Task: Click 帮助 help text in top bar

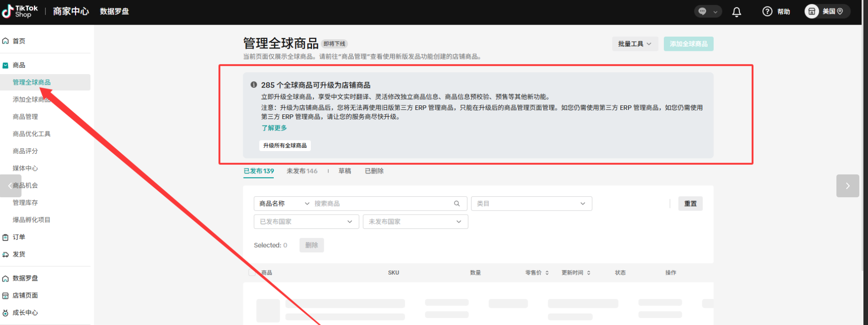Action: click(x=784, y=12)
